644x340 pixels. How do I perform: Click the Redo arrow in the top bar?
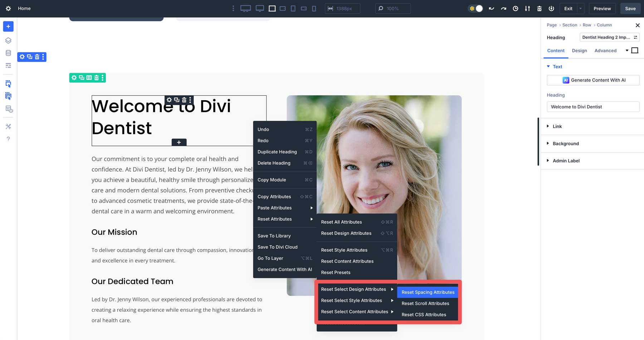pyautogui.click(x=504, y=8)
